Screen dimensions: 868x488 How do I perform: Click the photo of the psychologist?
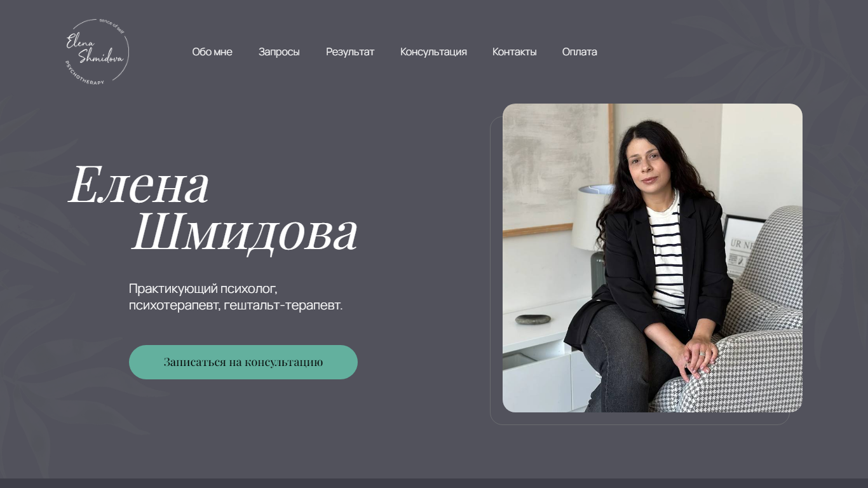[653, 258]
